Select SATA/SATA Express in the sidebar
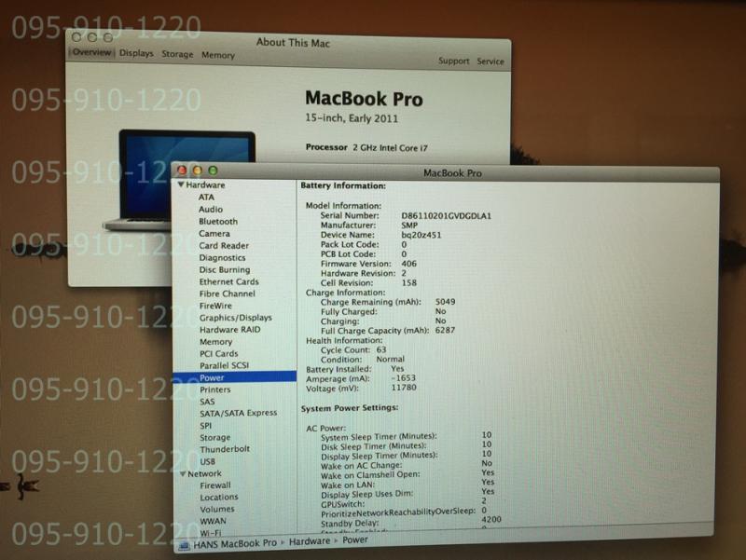Image resolution: width=746 pixels, height=560 pixels. click(239, 413)
